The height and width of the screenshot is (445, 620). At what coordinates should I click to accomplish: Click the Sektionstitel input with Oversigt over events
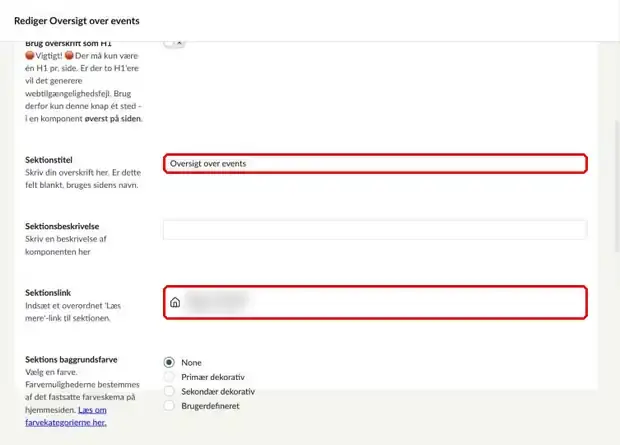375,163
